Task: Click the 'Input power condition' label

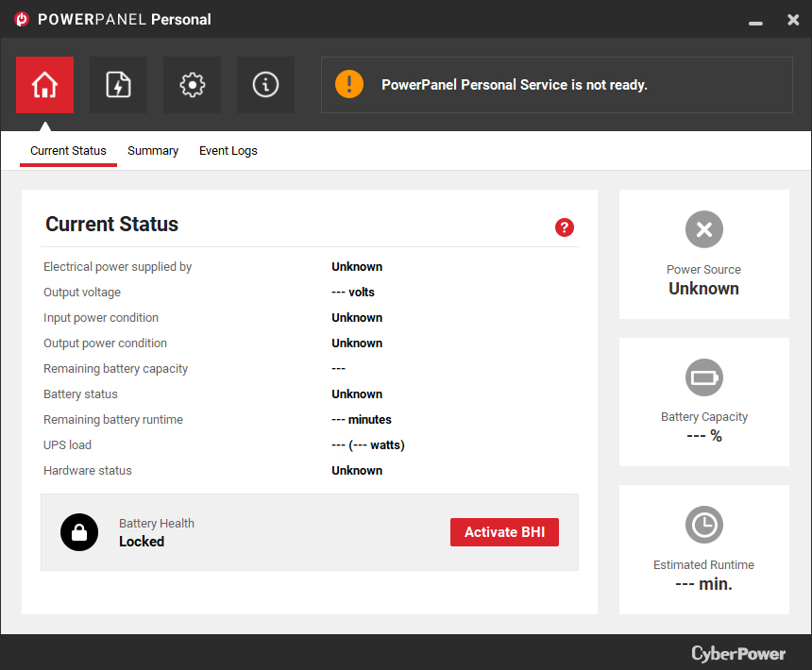Action: pyautogui.click(x=101, y=318)
